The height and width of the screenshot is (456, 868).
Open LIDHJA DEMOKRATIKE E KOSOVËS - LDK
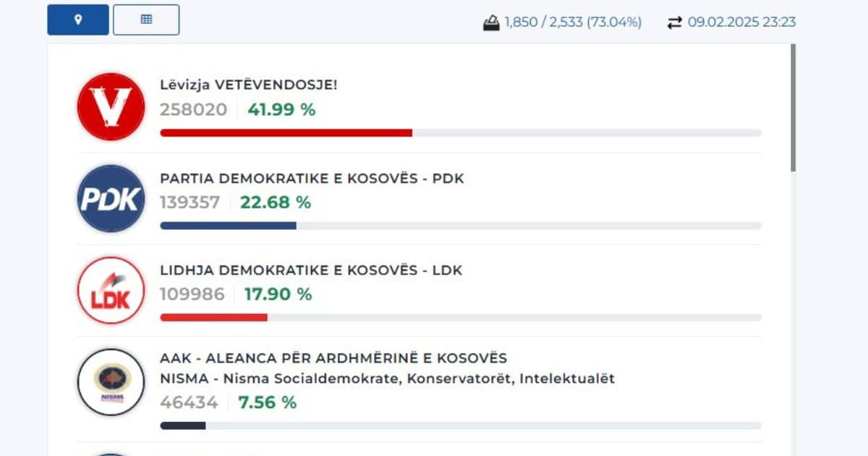coord(311,271)
